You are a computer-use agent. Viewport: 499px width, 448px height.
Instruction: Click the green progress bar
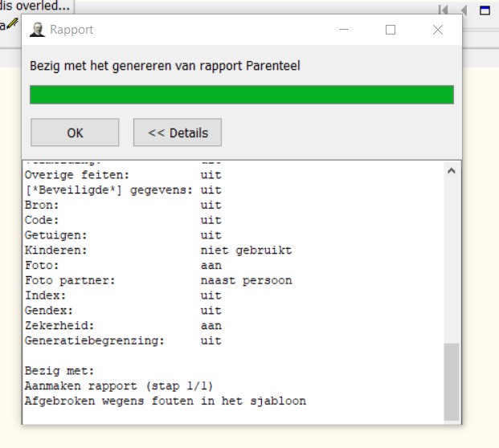[x=241, y=95]
